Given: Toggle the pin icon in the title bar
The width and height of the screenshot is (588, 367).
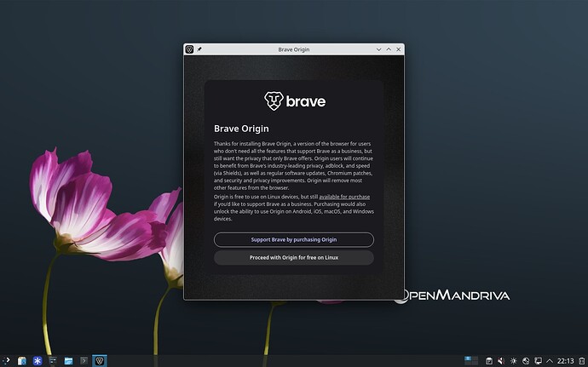Looking at the screenshot, I should (199, 49).
